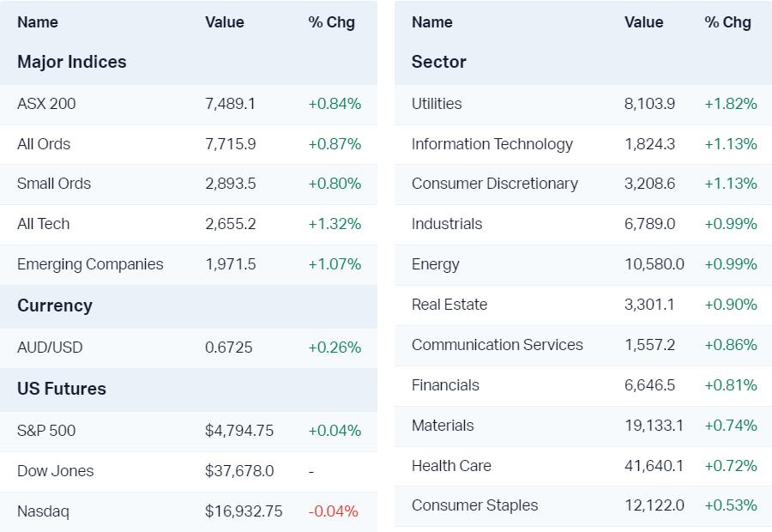The width and height of the screenshot is (772, 532).
Task: Click the ASX 200 index name
Action: pyautogui.click(x=46, y=104)
